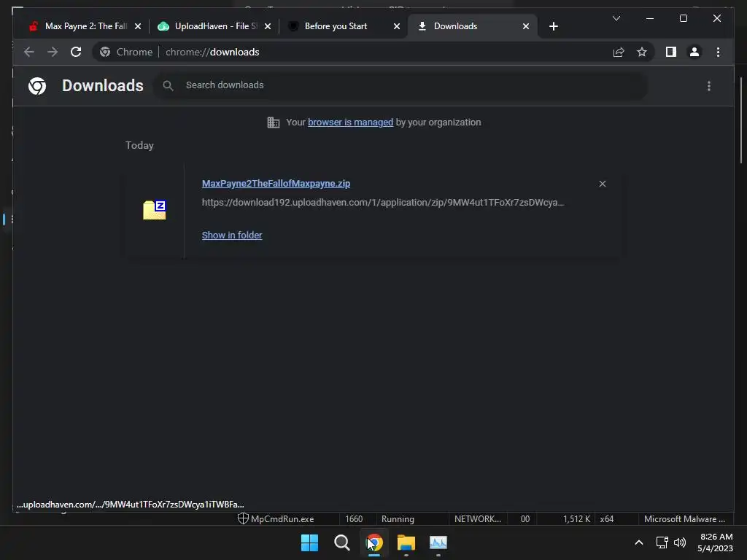This screenshot has height=560, width=747.
Task: Click the zip file icon of the download
Action: click(x=155, y=210)
